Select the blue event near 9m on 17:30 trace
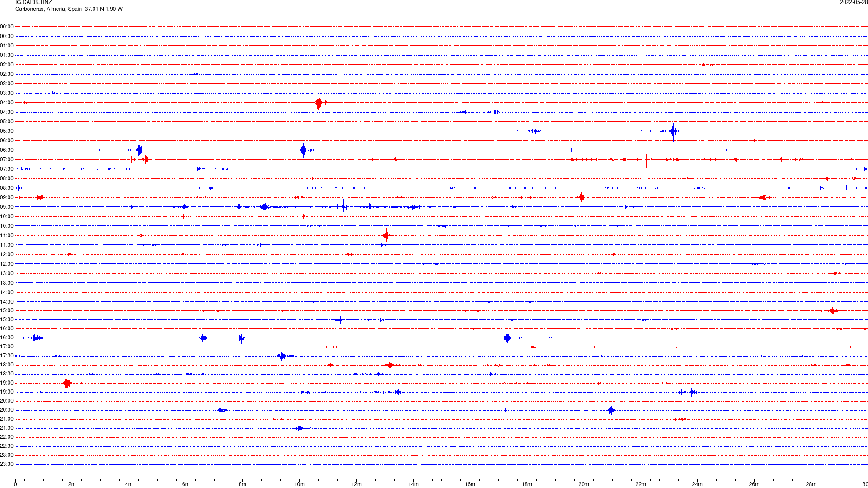The height and width of the screenshot is (488, 868). click(x=283, y=356)
